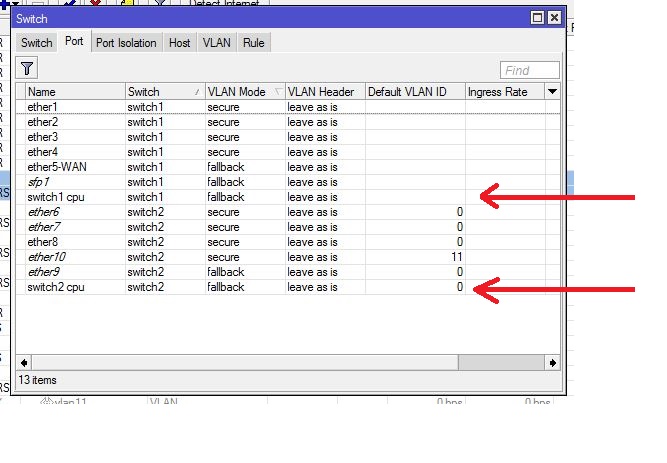Click secure VLAN mode of ether1
The image size is (667, 463).
click(x=245, y=107)
